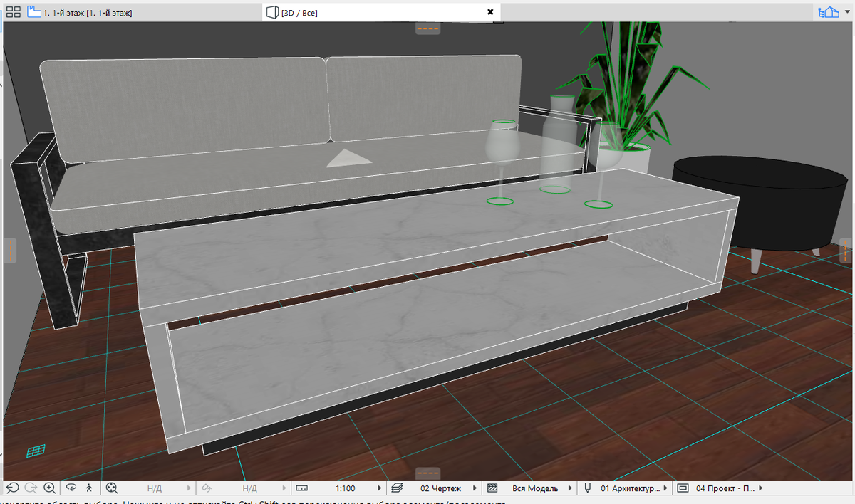855x504 pixels.
Task: Click the orientation icon before second Н/Д
Action: point(205,488)
